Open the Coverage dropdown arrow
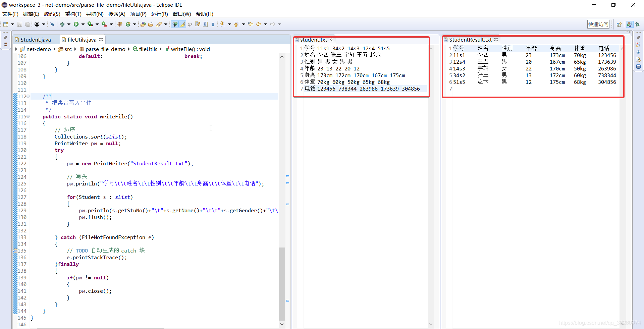Image resolution: width=644 pixels, height=329 pixels. click(97, 24)
